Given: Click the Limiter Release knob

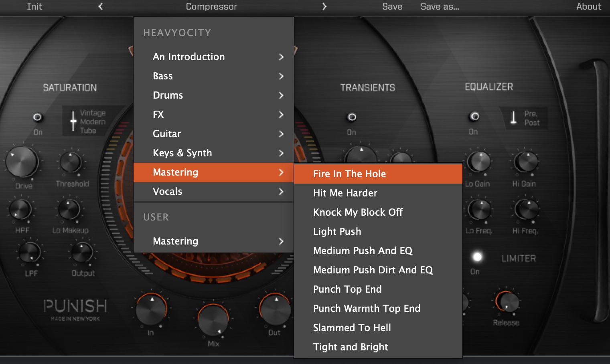Looking at the screenshot, I should pos(508,302).
